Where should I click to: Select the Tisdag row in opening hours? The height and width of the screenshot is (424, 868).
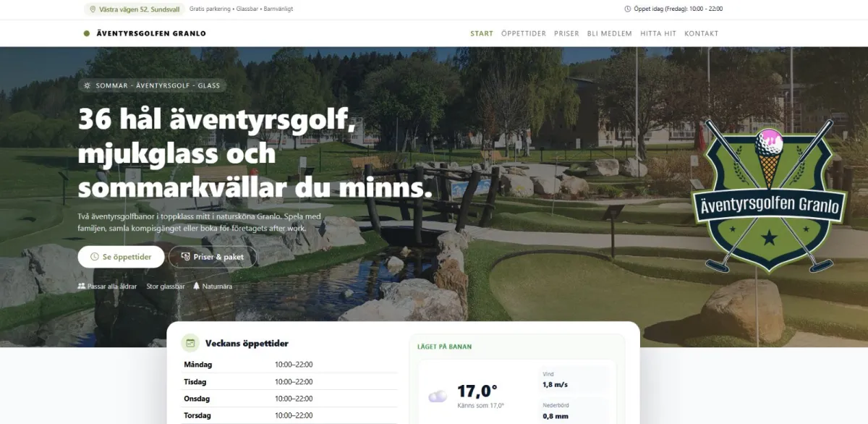point(289,381)
